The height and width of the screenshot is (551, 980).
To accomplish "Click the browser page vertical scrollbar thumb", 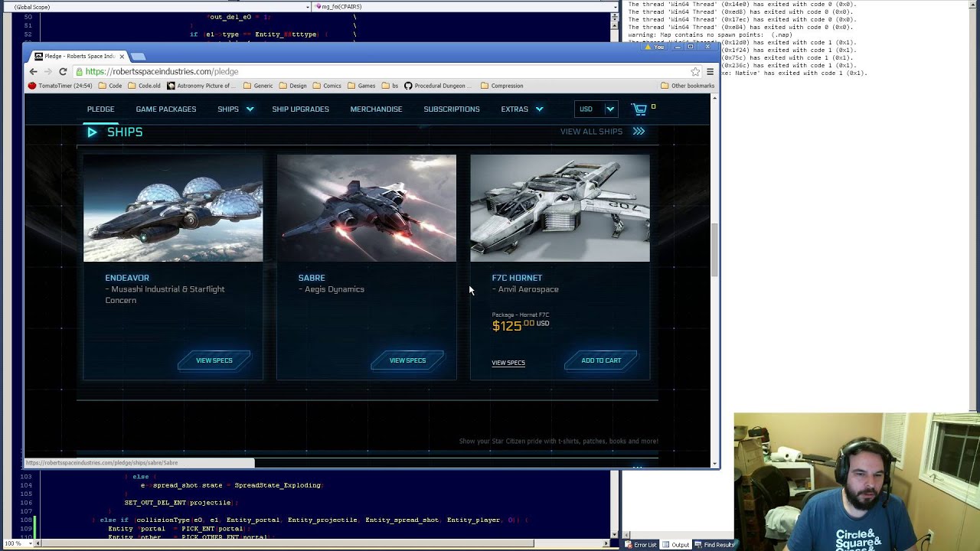I will click(x=714, y=250).
